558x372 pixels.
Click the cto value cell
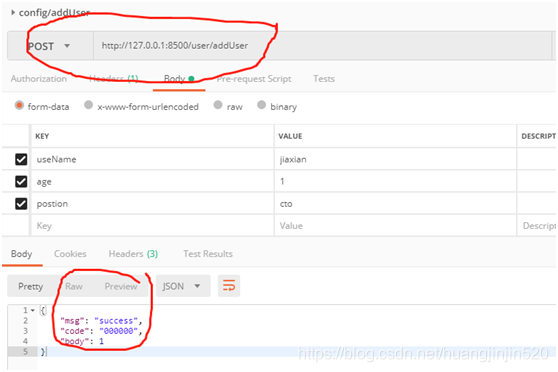(x=395, y=204)
